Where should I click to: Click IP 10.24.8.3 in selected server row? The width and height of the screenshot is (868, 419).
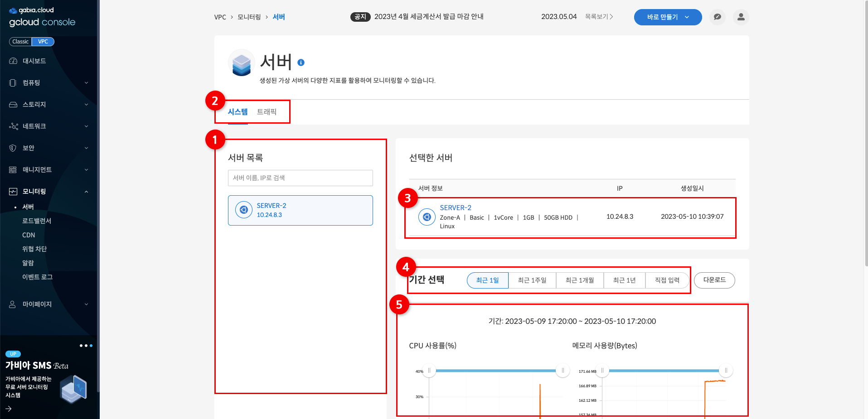tap(620, 217)
